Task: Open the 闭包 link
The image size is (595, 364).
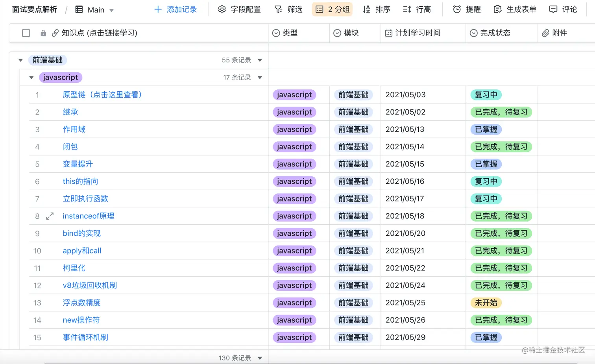Action: (70, 147)
